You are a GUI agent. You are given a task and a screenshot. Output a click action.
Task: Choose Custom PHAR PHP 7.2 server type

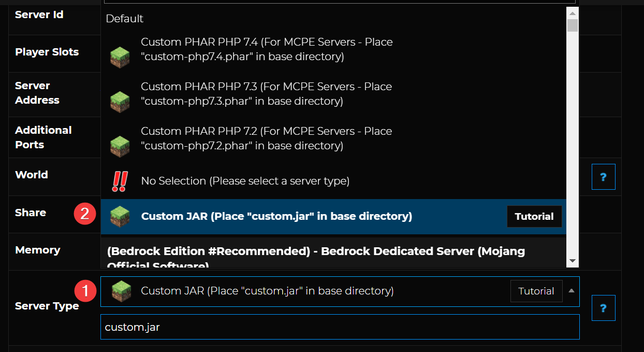tap(266, 138)
